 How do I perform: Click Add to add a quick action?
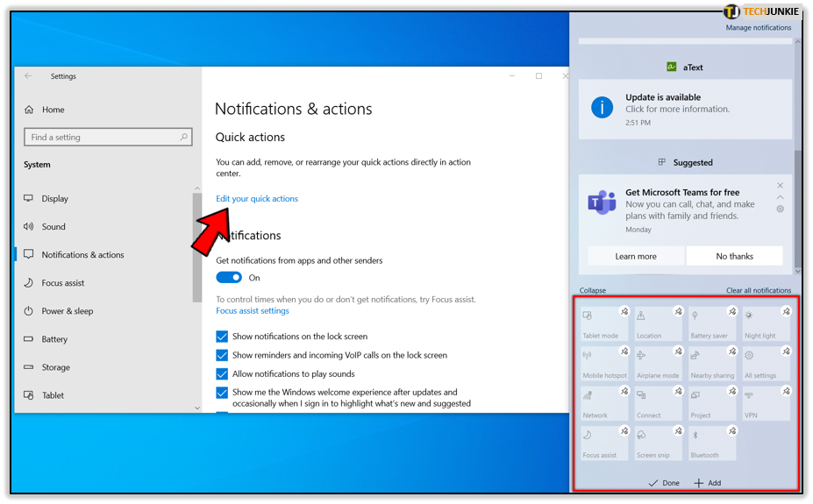(708, 483)
